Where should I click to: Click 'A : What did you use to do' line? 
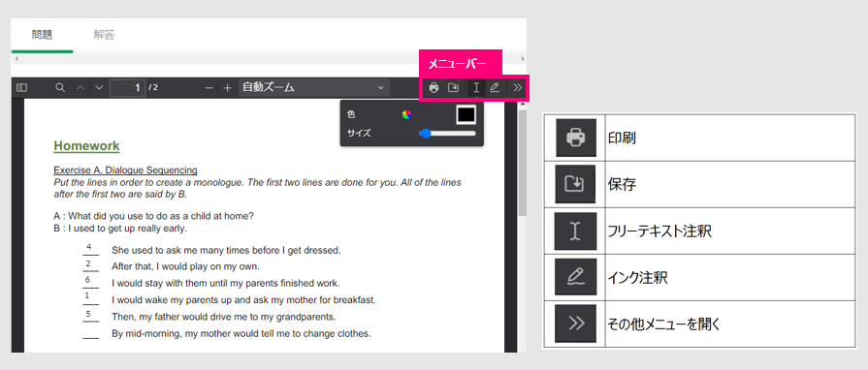[x=153, y=216]
